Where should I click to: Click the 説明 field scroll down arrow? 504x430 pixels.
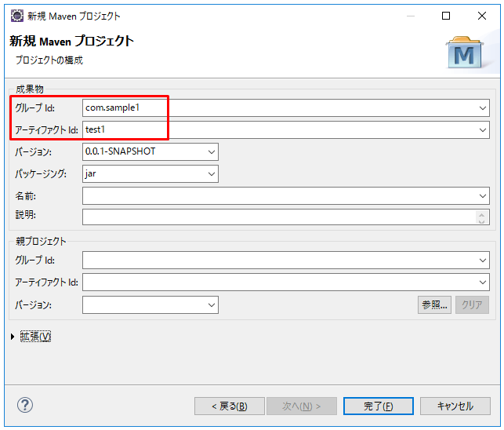point(481,220)
